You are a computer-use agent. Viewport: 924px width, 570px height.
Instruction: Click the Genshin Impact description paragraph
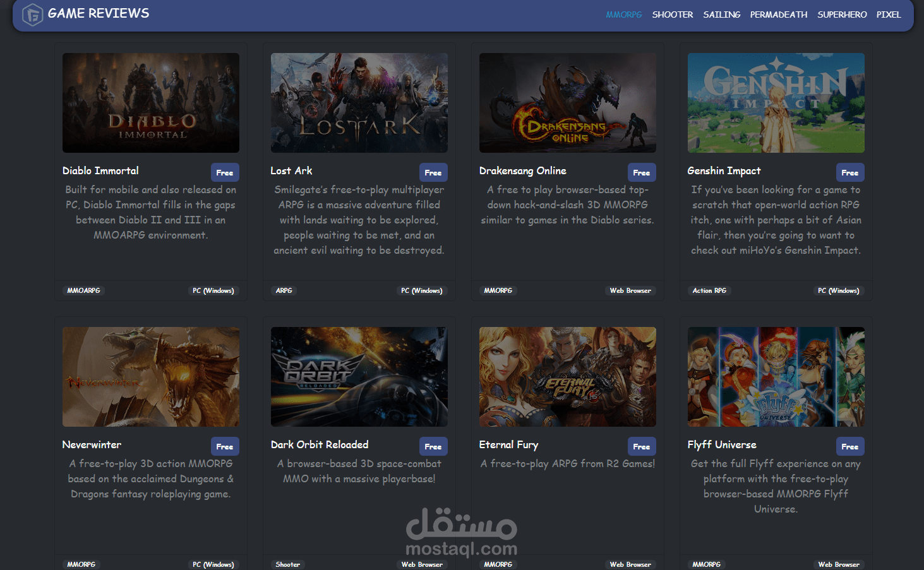tap(776, 220)
